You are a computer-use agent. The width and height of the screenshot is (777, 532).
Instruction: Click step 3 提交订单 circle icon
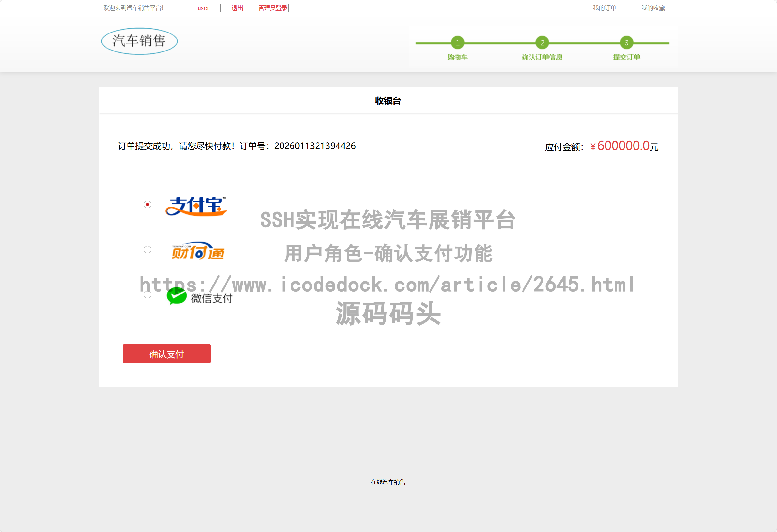[x=626, y=42]
